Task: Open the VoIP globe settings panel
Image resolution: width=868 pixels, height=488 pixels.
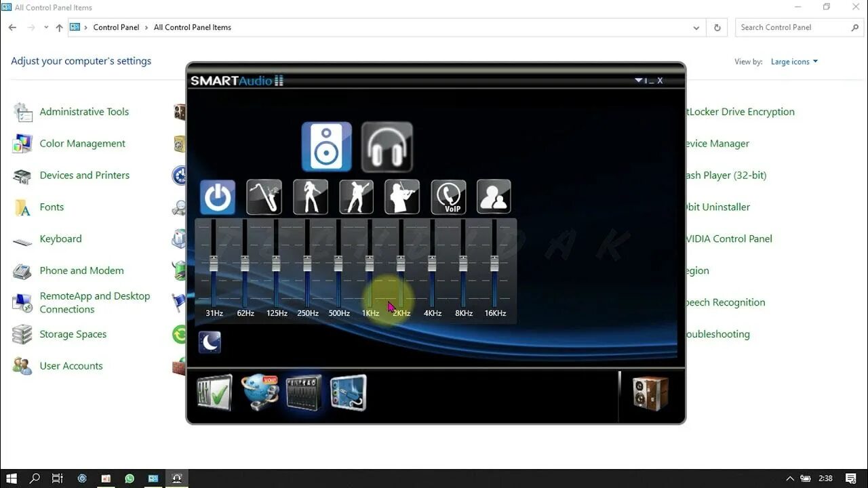Action: point(260,392)
